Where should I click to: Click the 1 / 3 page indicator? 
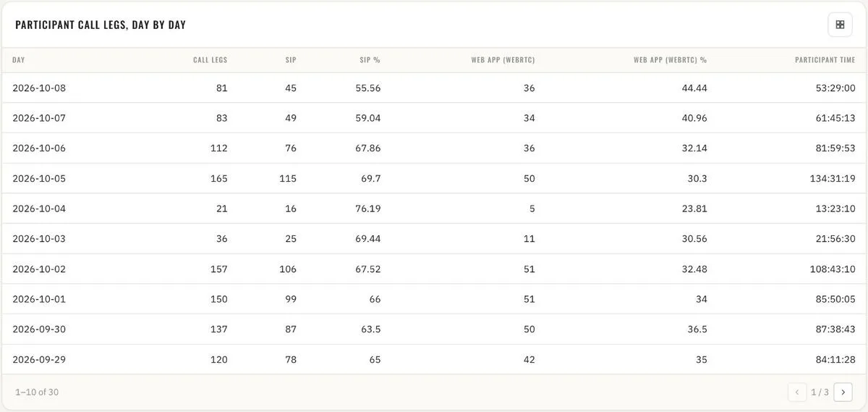click(x=820, y=392)
